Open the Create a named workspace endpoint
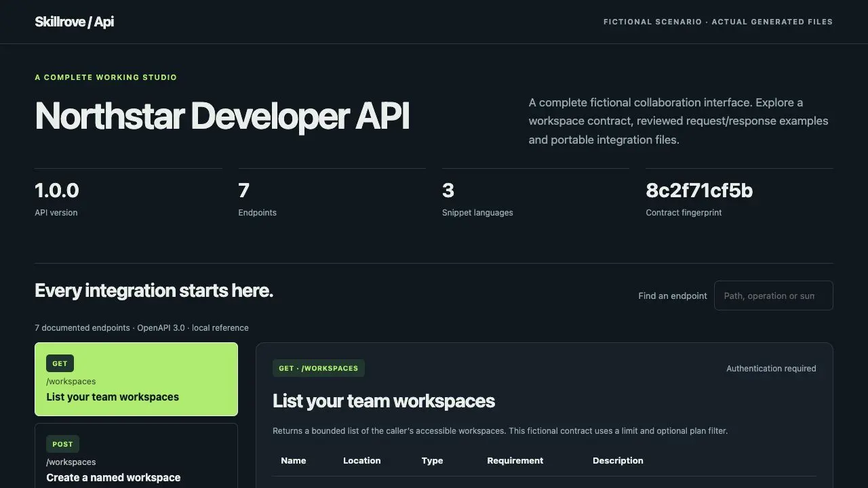This screenshot has height=488, width=868. click(x=136, y=455)
